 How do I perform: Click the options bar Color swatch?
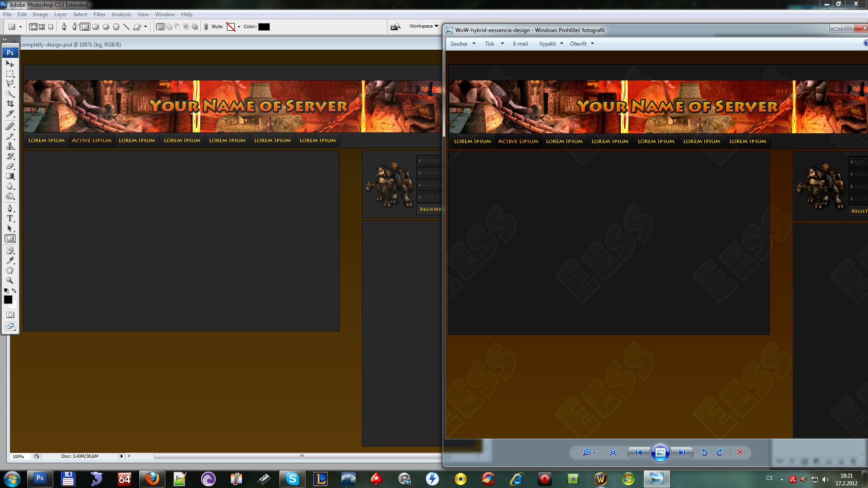point(264,27)
